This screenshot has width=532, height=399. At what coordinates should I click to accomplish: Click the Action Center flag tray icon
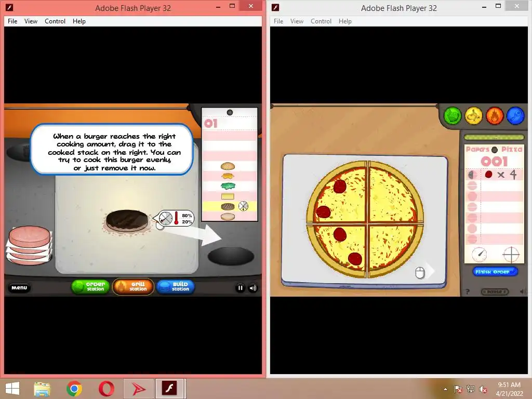tap(458, 389)
